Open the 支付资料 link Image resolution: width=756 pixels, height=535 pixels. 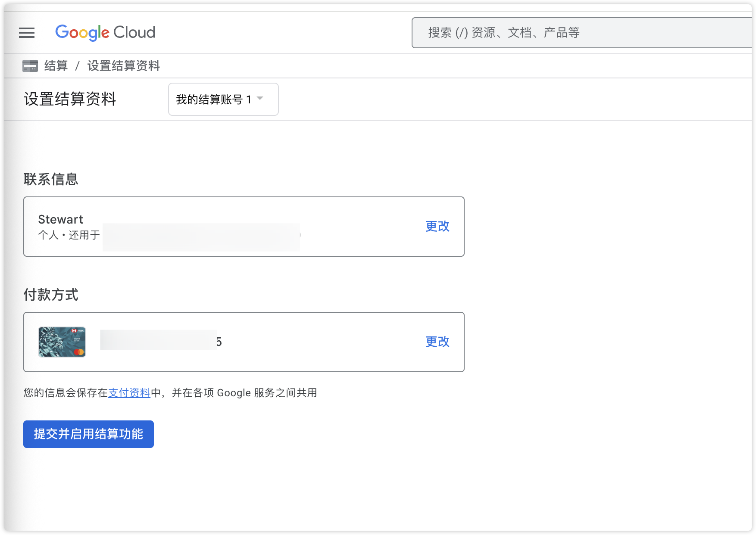(x=129, y=392)
